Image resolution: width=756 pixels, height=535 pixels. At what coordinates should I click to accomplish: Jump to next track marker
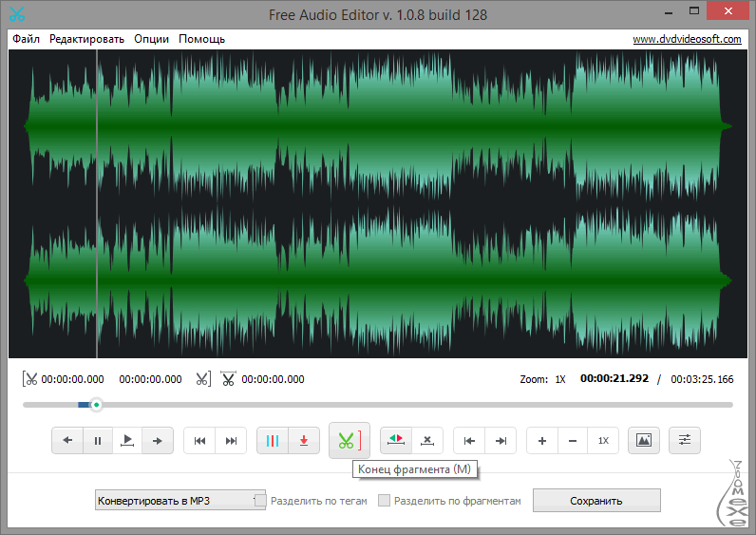pos(231,440)
